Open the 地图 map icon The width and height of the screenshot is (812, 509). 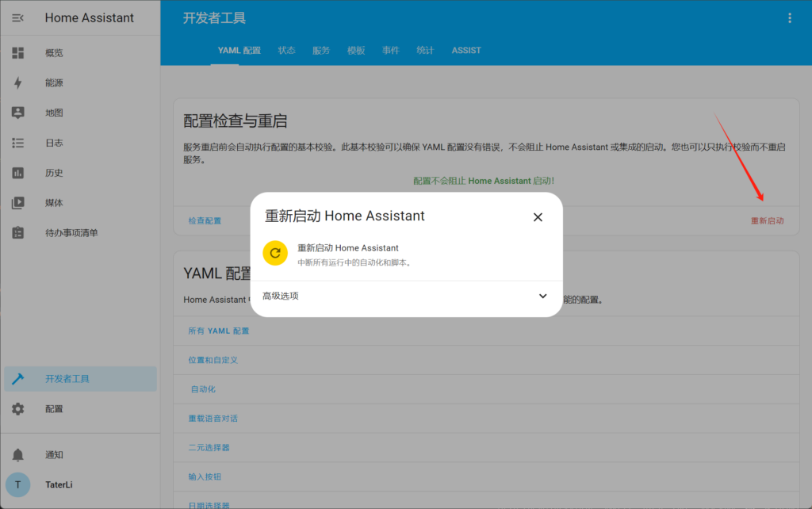(x=18, y=113)
